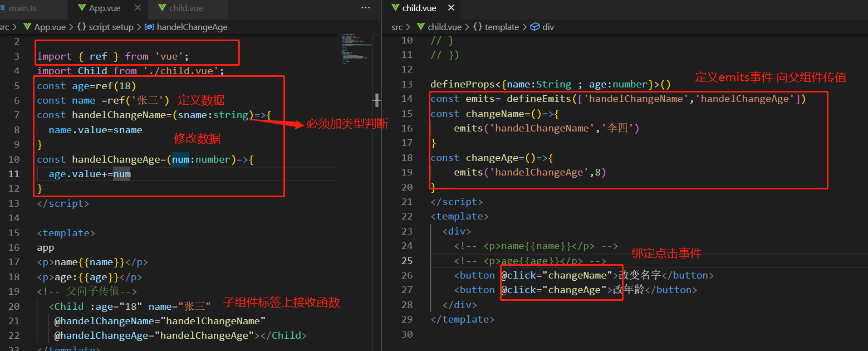Click the '<p>name{{name}}</p>' line in App.vue

coord(92,262)
